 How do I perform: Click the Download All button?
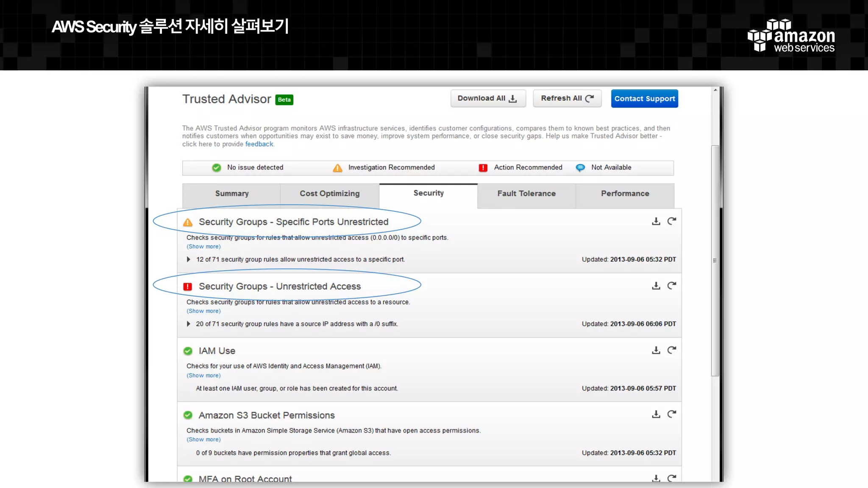click(x=488, y=98)
